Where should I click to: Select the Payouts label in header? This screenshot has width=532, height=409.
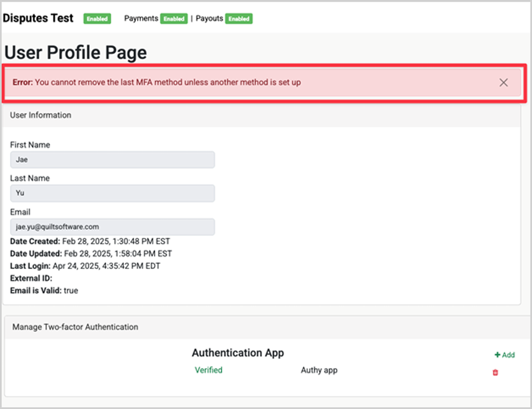pos(209,18)
